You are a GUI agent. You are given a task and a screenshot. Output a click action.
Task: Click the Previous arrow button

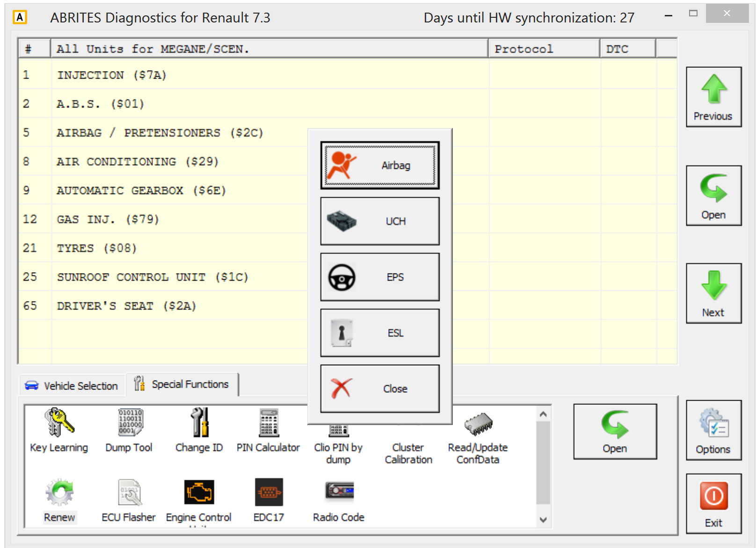click(x=713, y=97)
